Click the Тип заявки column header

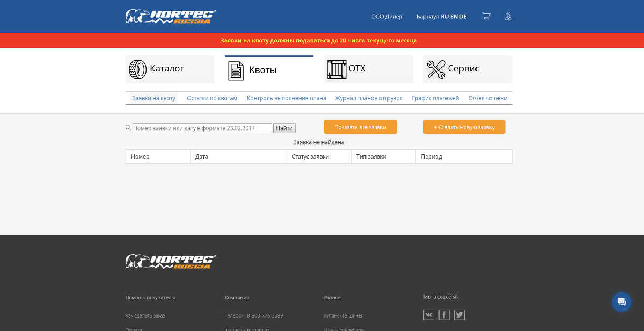383,156
